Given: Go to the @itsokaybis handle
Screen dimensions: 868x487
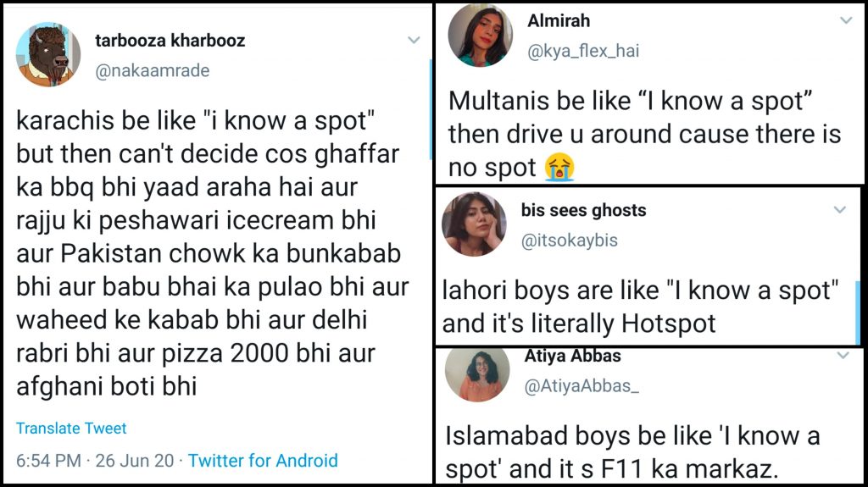Looking at the screenshot, I should (569, 241).
